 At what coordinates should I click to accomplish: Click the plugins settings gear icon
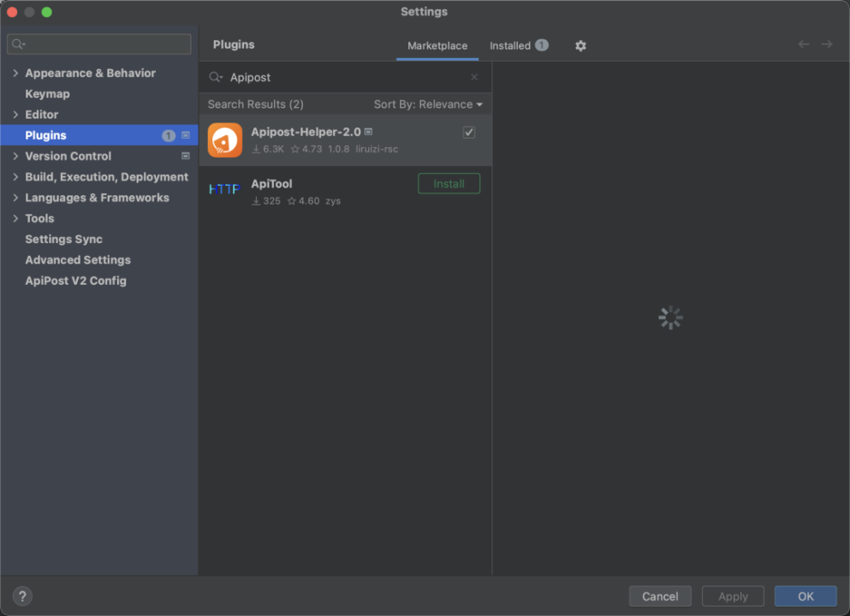580,45
